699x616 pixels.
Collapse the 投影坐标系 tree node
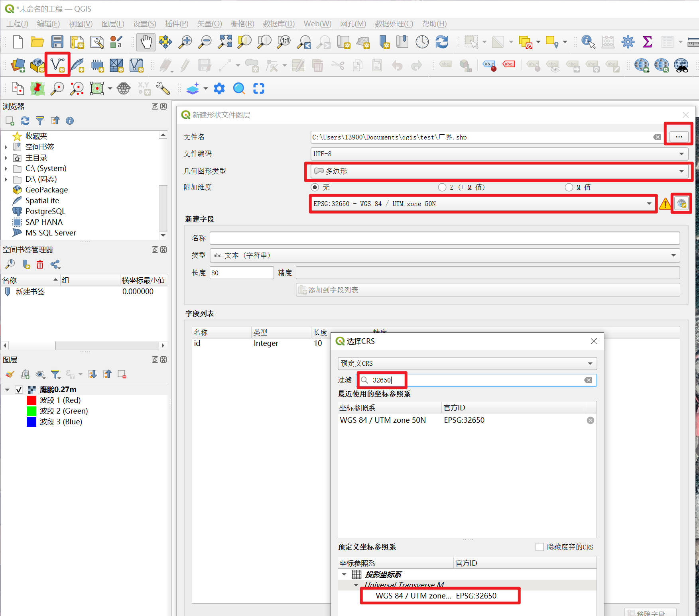pyautogui.click(x=344, y=575)
